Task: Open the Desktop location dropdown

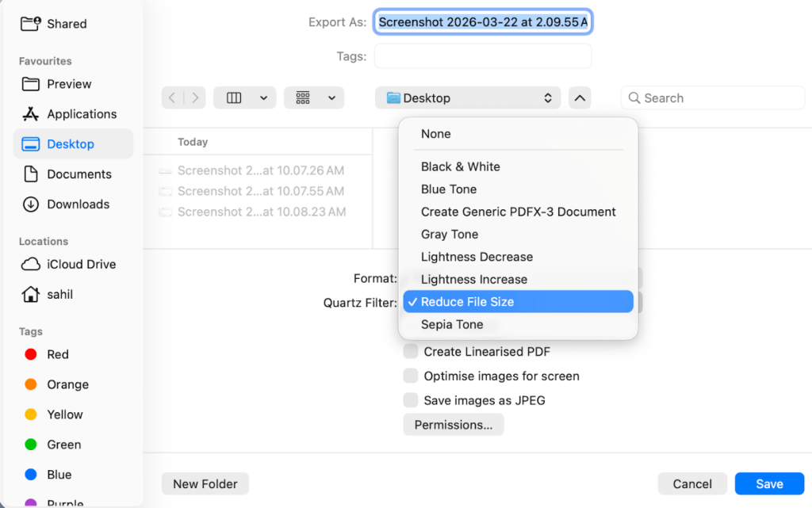Action: (x=467, y=97)
